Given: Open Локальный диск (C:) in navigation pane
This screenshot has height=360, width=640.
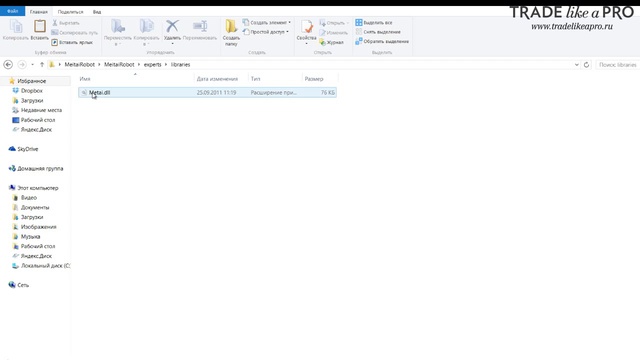Looking at the screenshot, I should tap(45, 266).
